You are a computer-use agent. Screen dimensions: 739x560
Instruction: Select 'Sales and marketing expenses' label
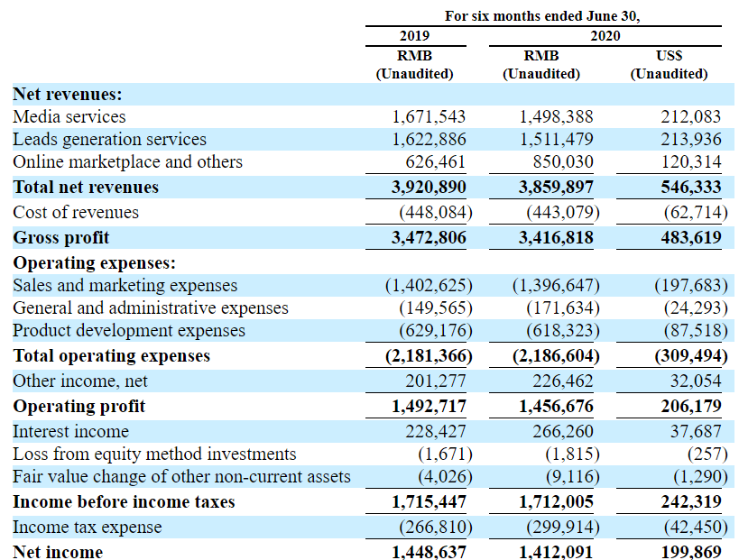coord(125,286)
